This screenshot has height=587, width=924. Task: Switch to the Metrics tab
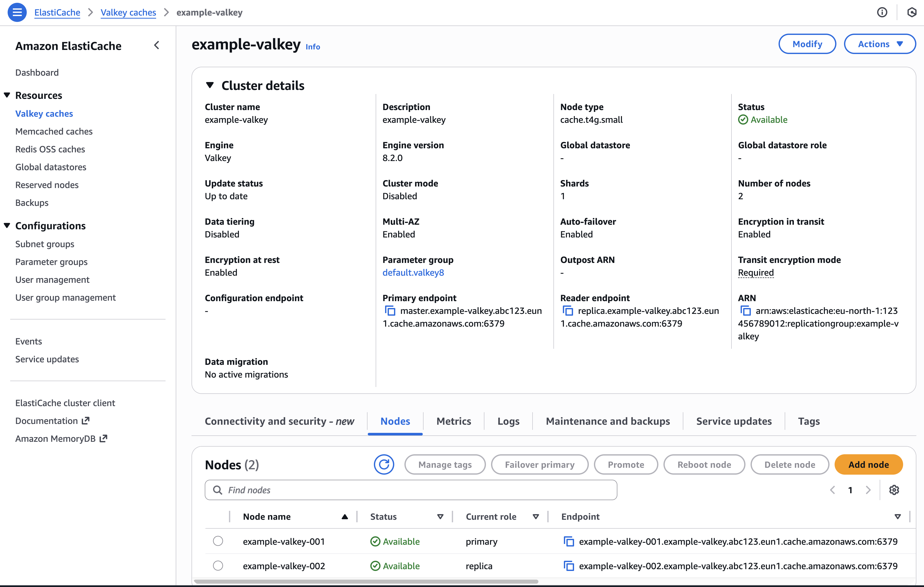(454, 421)
